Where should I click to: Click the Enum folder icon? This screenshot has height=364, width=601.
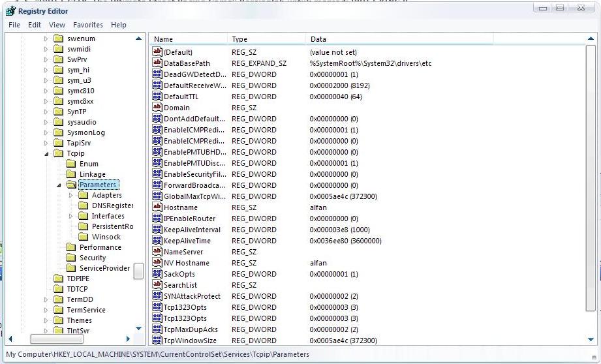[71, 164]
